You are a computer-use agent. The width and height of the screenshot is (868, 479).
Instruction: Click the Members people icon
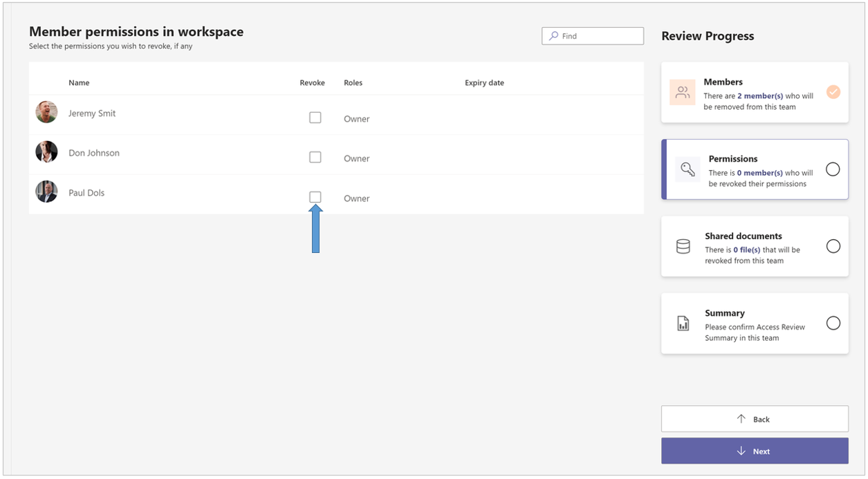coord(683,93)
